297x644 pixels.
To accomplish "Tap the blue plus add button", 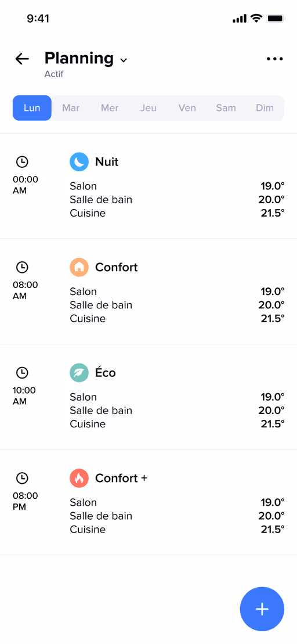I will tap(262, 609).
